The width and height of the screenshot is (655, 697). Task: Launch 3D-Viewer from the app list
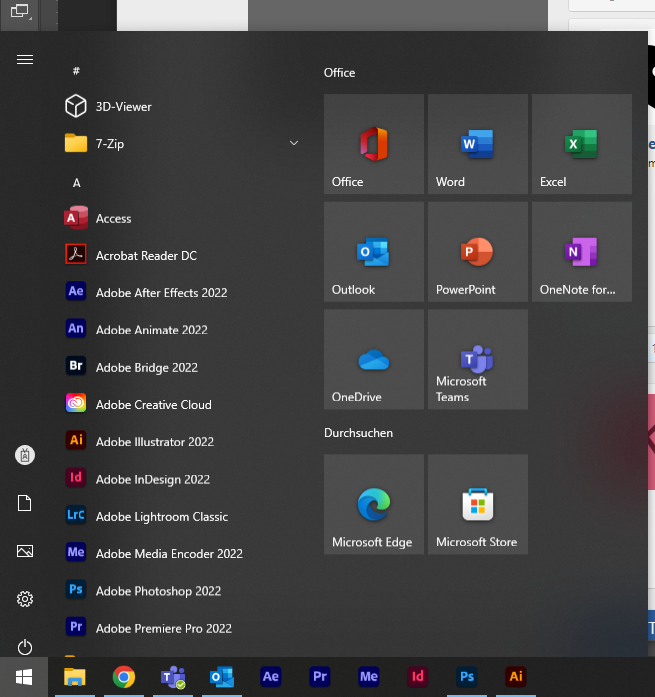point(182,107)
